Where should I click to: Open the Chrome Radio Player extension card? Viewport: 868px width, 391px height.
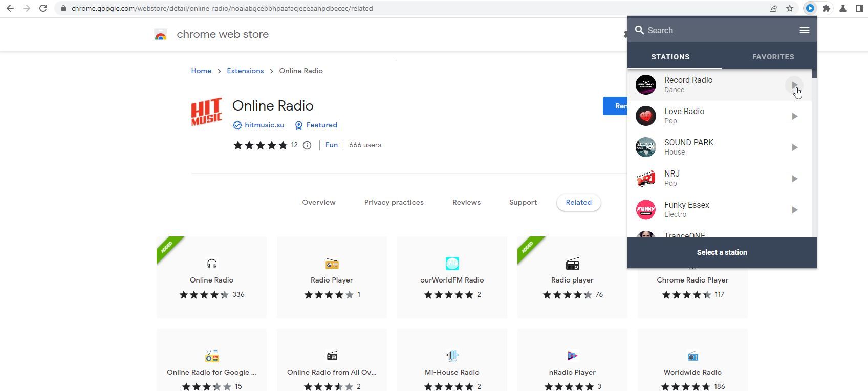coord(692,277)
